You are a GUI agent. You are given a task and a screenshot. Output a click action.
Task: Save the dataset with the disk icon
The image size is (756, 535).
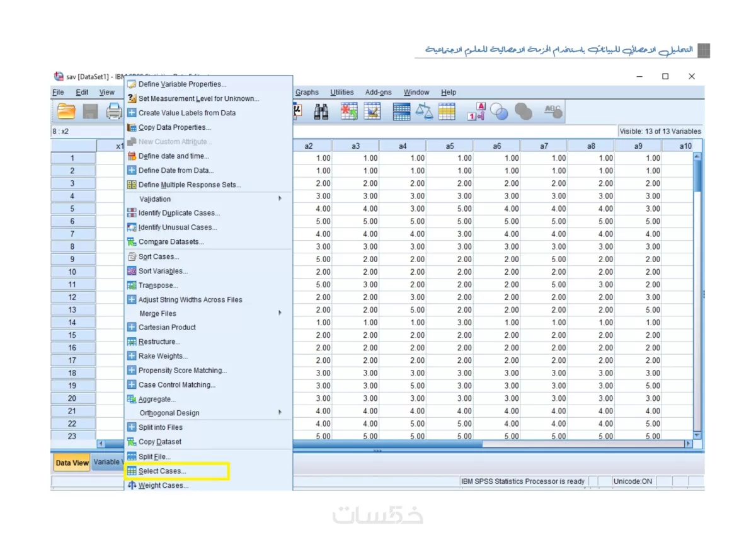[x=90, y=111]
